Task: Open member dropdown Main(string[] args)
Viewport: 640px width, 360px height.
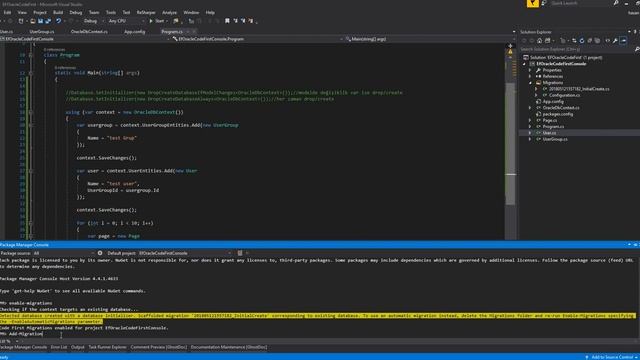Action: [428, 39]
